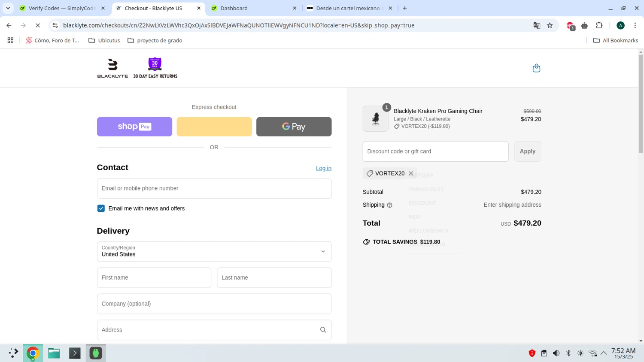Click the Company (optional) field
The height and width of the screenshot is (362, 644).
click(x=214, y=304)
